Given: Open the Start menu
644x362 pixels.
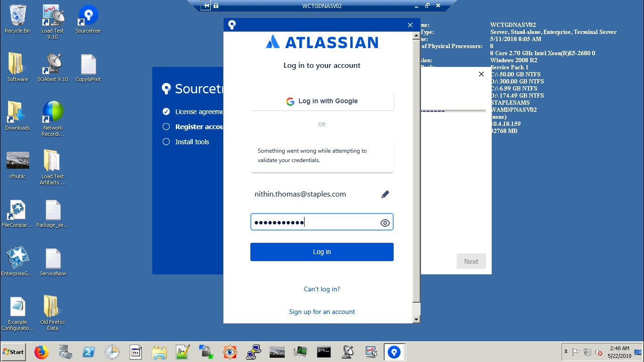Looking at the screenshot, I should click(12, 352).
